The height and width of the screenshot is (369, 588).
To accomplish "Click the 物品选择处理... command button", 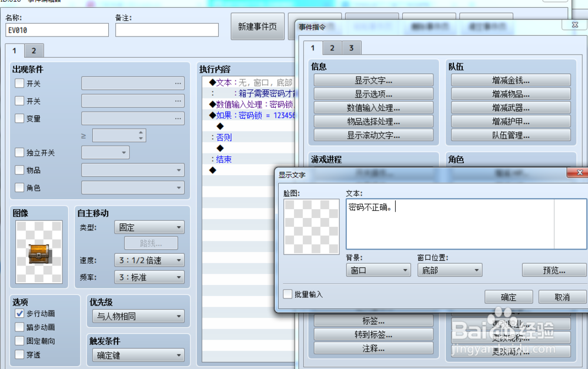I will 373,122.
